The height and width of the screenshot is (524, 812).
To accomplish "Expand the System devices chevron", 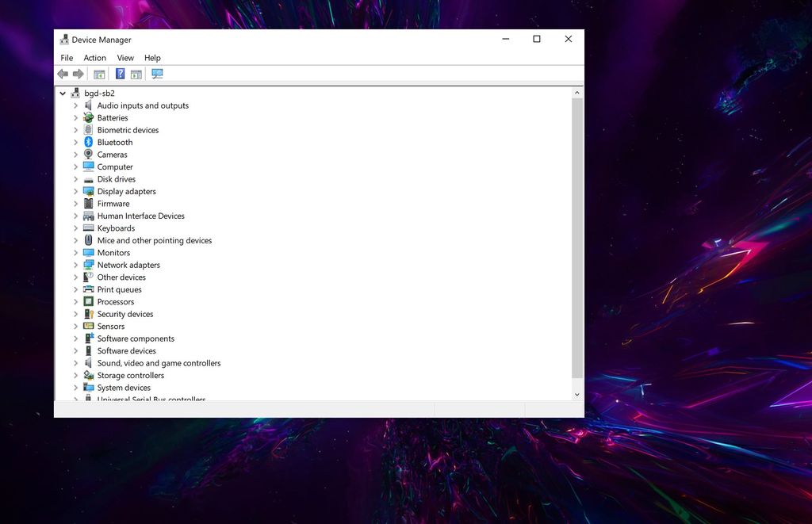I will point(75,388).
